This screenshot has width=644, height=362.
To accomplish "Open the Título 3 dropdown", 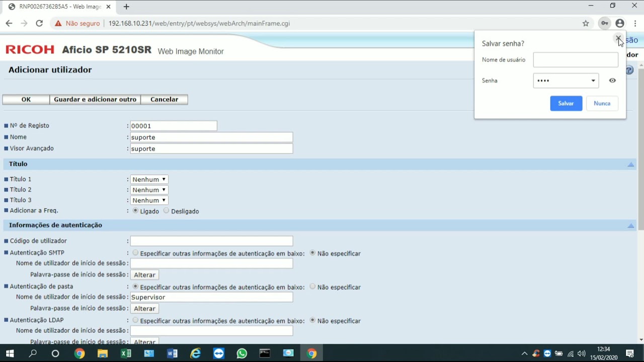I will pos(149,200).
